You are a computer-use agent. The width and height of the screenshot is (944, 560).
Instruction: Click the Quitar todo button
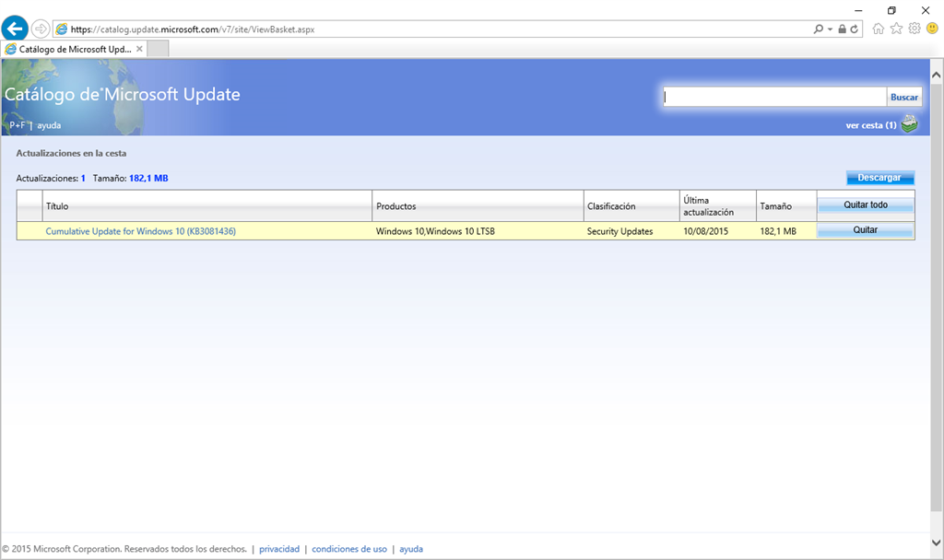(865, 204)
